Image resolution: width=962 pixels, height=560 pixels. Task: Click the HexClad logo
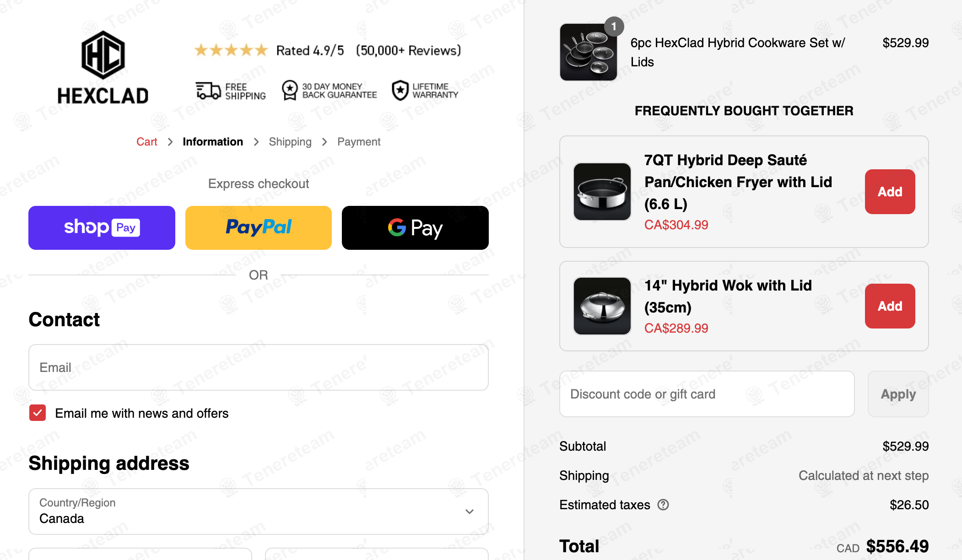pyautogui.click(x=103, y=68)
